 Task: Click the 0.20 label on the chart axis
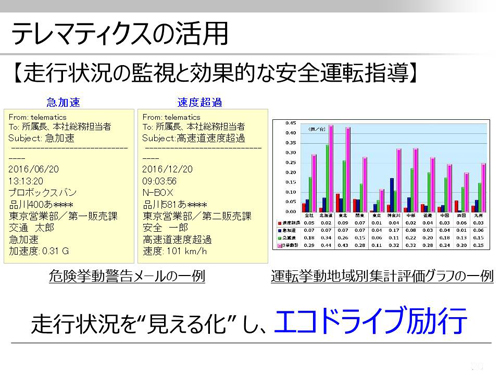(291, 172)
